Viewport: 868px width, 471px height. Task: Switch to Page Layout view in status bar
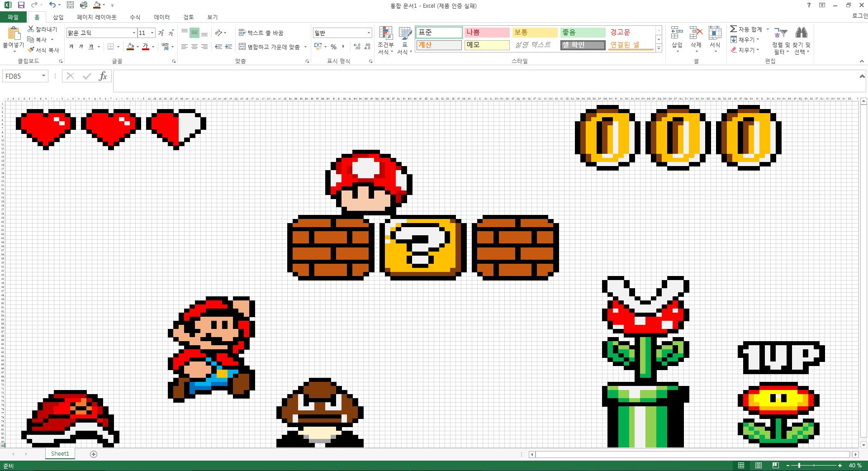[x=758, y=466]
